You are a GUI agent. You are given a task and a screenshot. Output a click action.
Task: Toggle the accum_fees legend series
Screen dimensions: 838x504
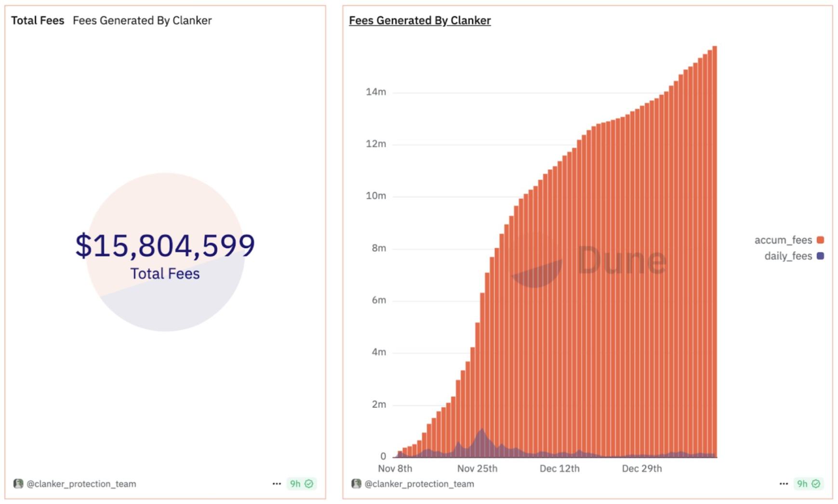[x=789, y=240]
